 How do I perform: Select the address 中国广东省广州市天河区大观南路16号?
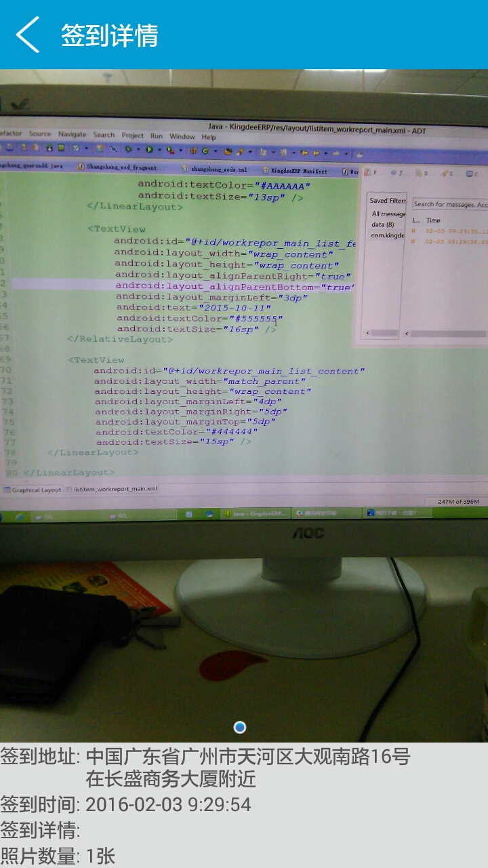[x=248, y=756]
